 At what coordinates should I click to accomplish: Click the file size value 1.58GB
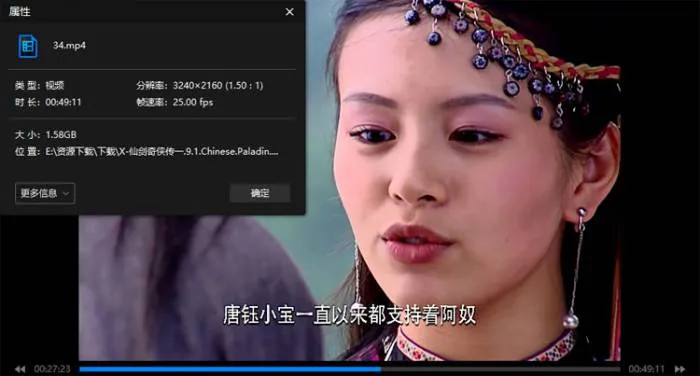pyautogui.click(x=61, y=134)
